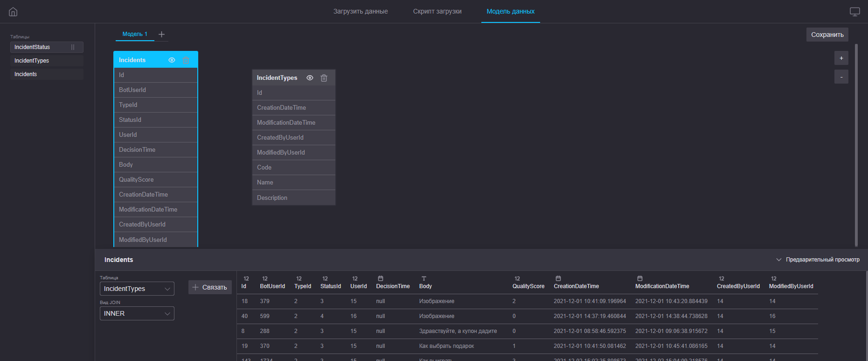Click the IncidentTypes table header in the canvas
This screenshot has width=868, height=361.
point(294,78)
